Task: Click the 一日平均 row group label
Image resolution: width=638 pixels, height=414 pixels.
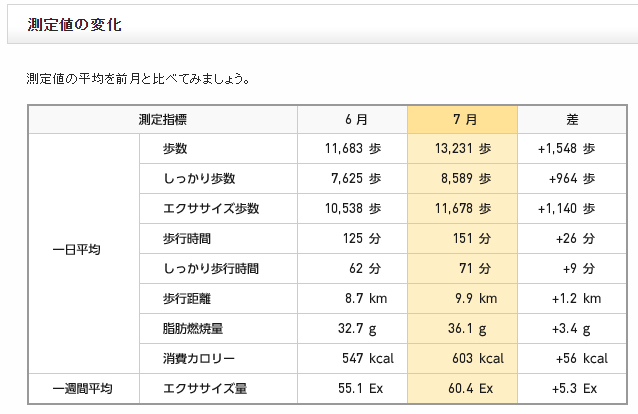Action: [x=76, y=249]
